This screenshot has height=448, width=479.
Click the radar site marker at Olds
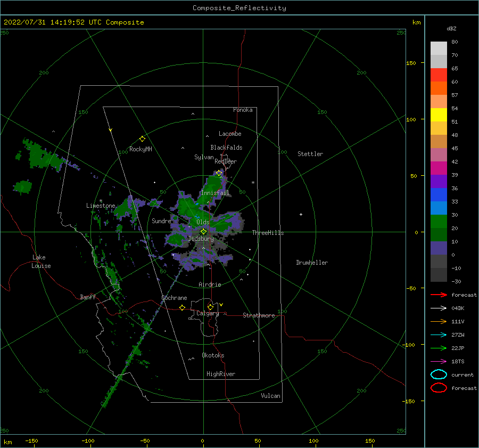point(203,232)
